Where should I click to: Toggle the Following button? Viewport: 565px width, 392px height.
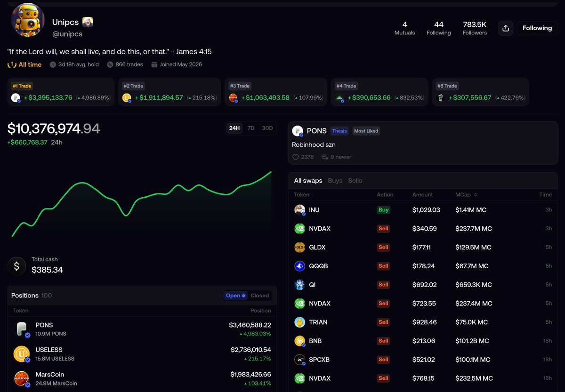(537, 28)
